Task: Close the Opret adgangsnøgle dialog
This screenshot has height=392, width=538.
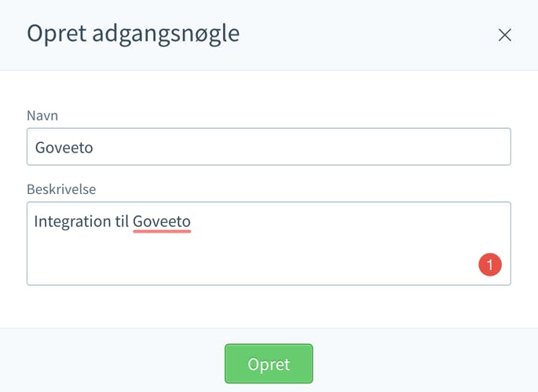Action: pyautogui.click(x=505, y=35)
